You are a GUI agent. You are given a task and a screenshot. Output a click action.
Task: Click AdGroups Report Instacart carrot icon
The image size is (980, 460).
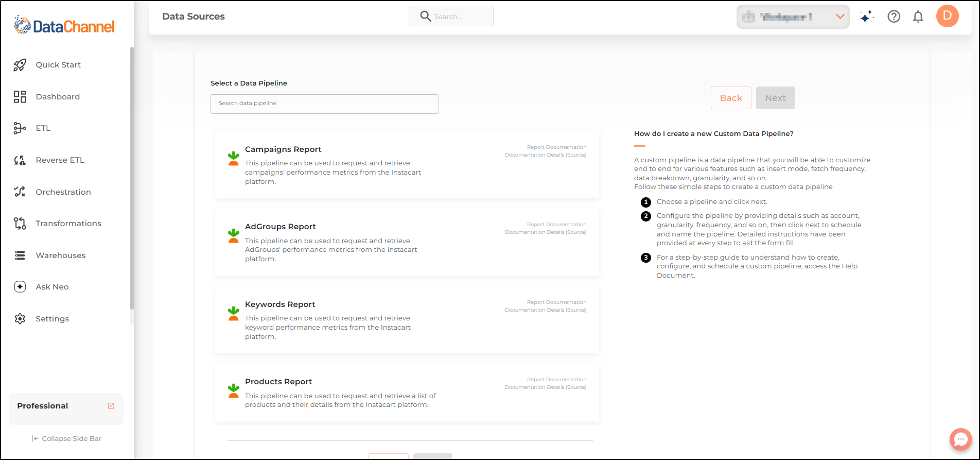click(234, 236)
